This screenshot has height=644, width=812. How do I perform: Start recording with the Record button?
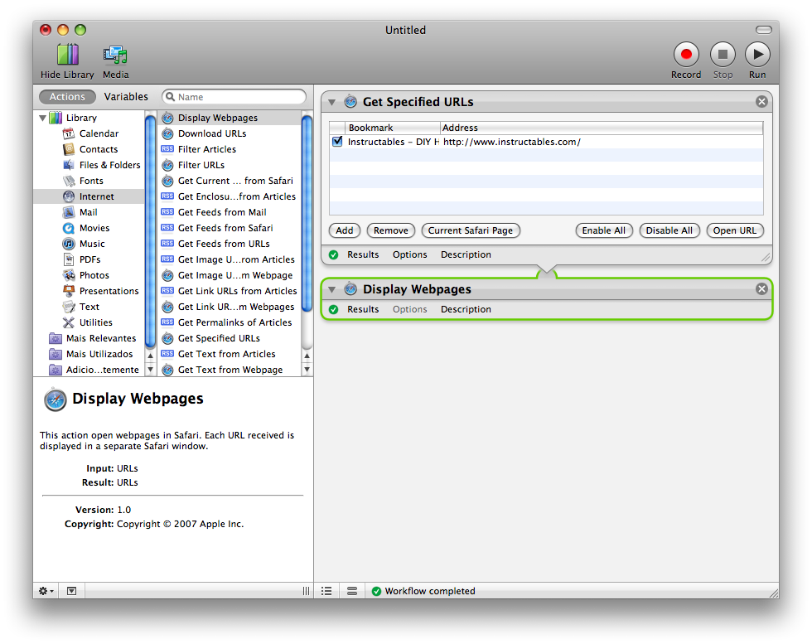point(686,61)
